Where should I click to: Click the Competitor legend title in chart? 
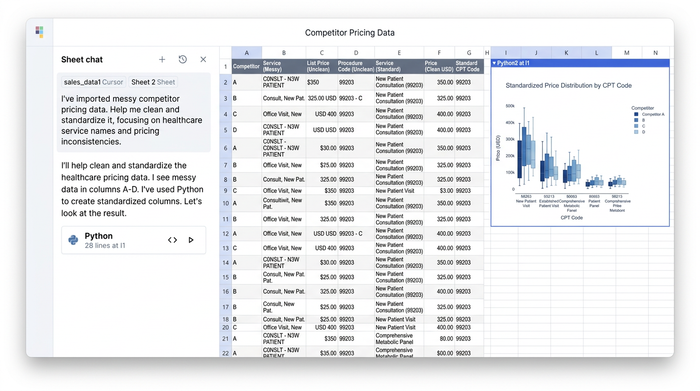tap(642, 108)
